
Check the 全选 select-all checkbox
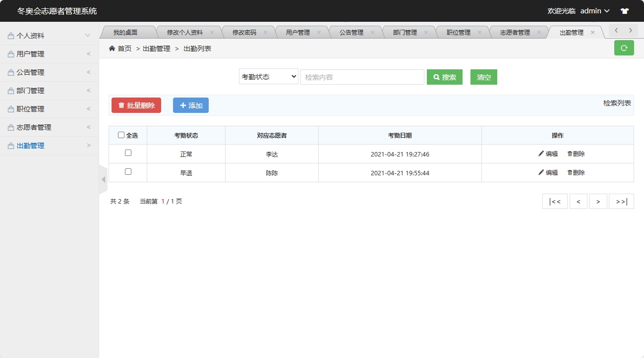(x=121, y=135)
